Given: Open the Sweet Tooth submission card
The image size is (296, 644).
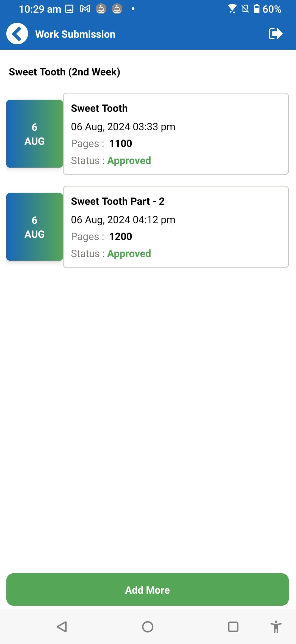Looking at the screenshot, I should tap(176, 134).
